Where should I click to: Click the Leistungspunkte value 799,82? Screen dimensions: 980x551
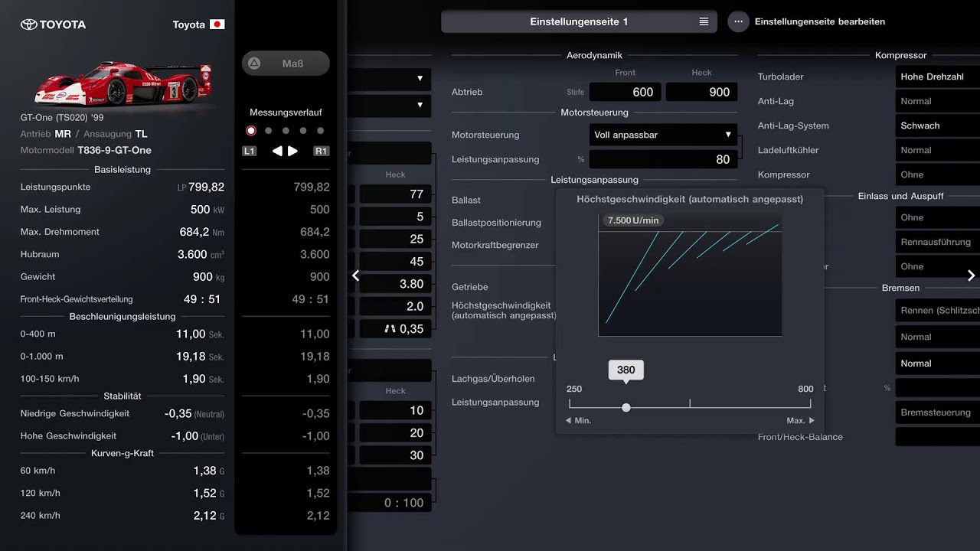tap(206, 187)
